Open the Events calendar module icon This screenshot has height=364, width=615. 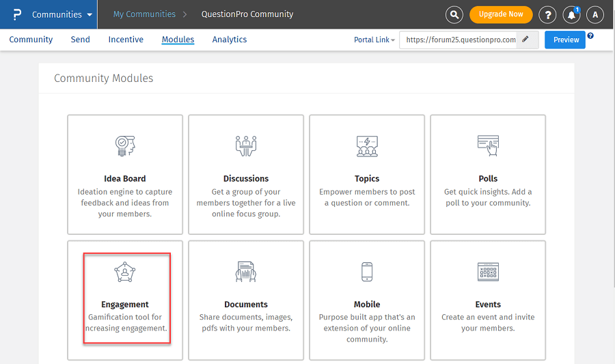point(488,272)
